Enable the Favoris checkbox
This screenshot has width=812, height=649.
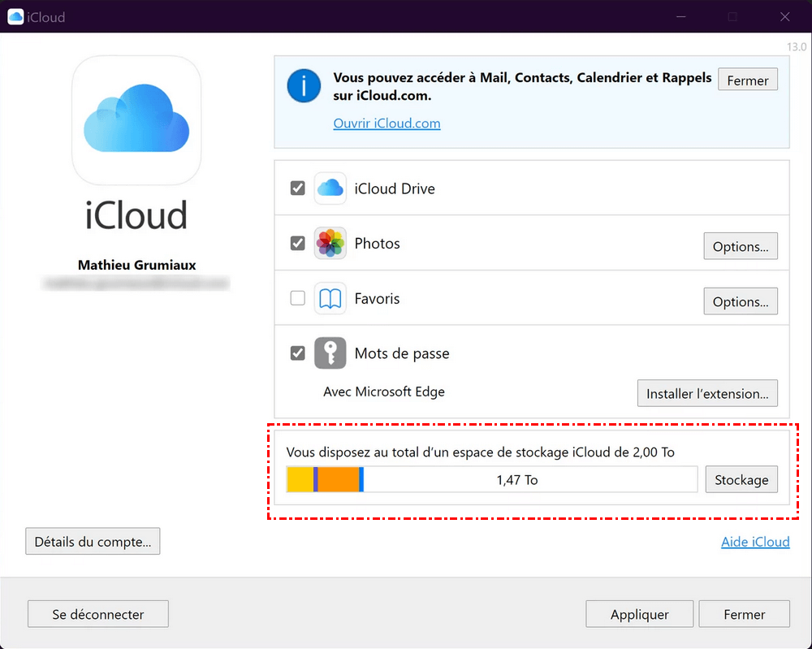pyautogui.click(x=298, y=299)
